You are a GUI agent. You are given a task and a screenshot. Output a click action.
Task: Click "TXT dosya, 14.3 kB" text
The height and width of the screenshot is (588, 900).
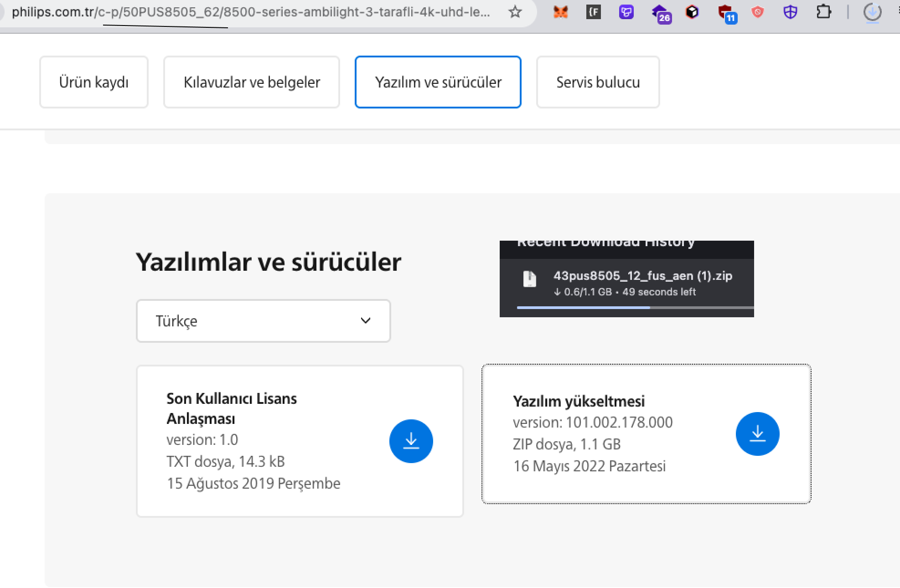click(x=226, y=461)
